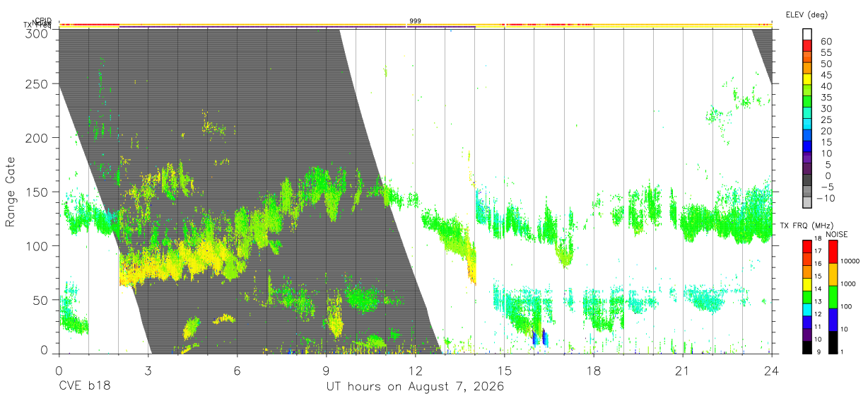Image resolution: width=868 pixels, height=401 pixels.
Task: Click 'UT hours on August 7, 2026' caption
Action: coord(415,387)
